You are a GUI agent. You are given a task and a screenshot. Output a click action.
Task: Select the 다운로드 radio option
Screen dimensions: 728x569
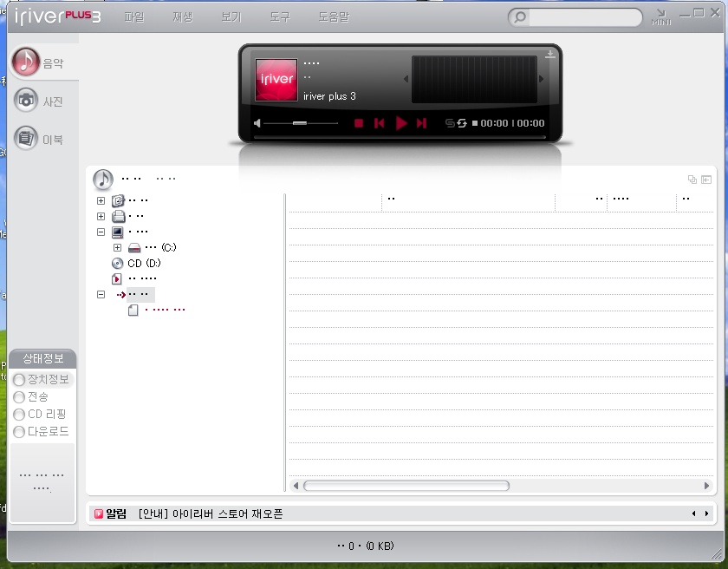tap(42, 431)
